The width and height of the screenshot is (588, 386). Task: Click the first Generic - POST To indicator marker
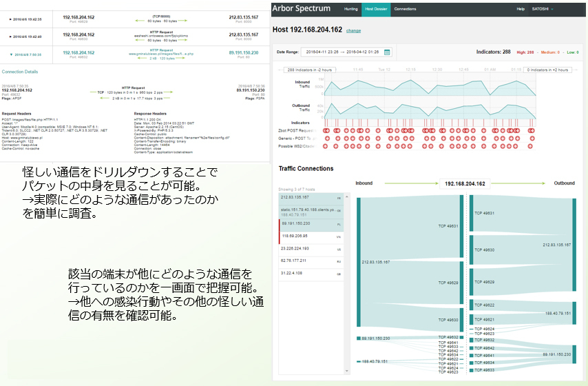point(327,139)
